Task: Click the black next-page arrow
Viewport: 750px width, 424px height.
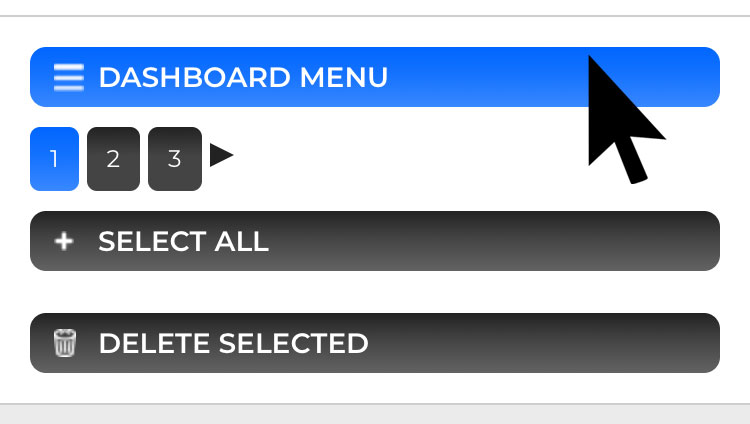Action: click(221, 155)
